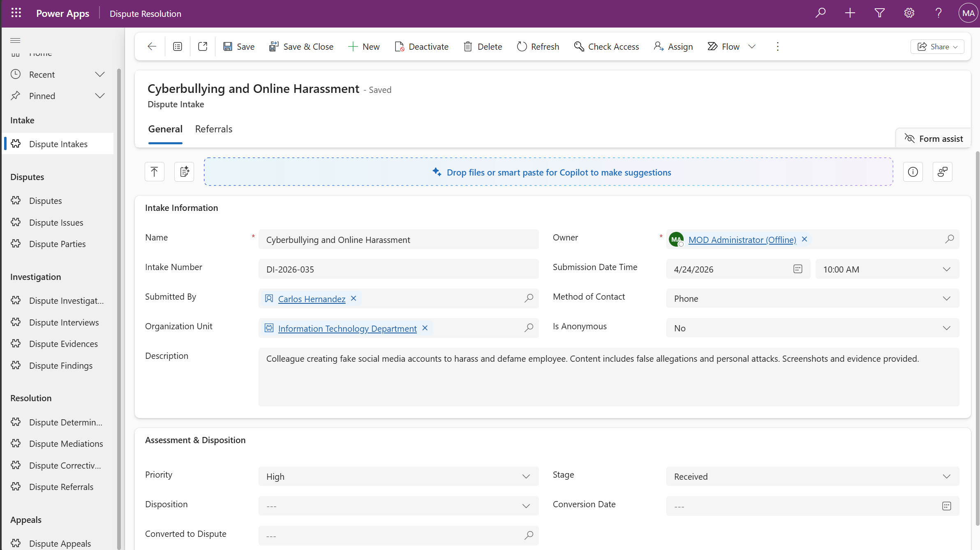Click the search magnifier in the header
The width and height of the screenshot is (980, 550).
(821, 13)
